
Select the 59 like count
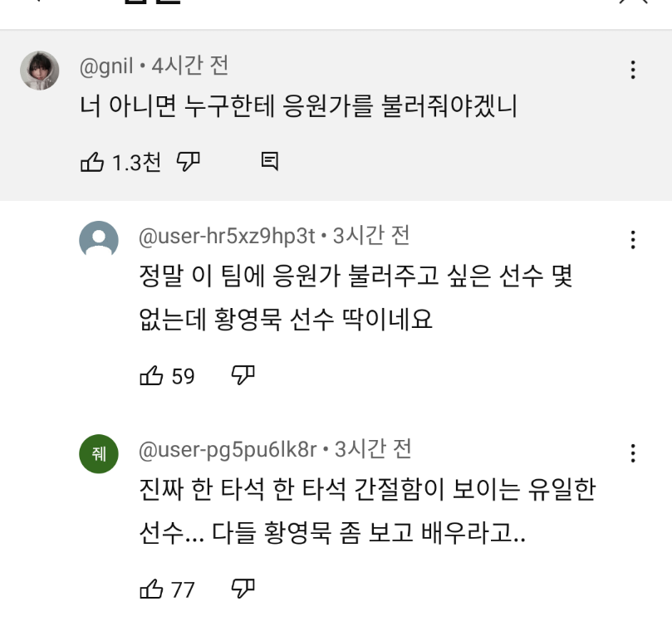(x=183, y=376)
